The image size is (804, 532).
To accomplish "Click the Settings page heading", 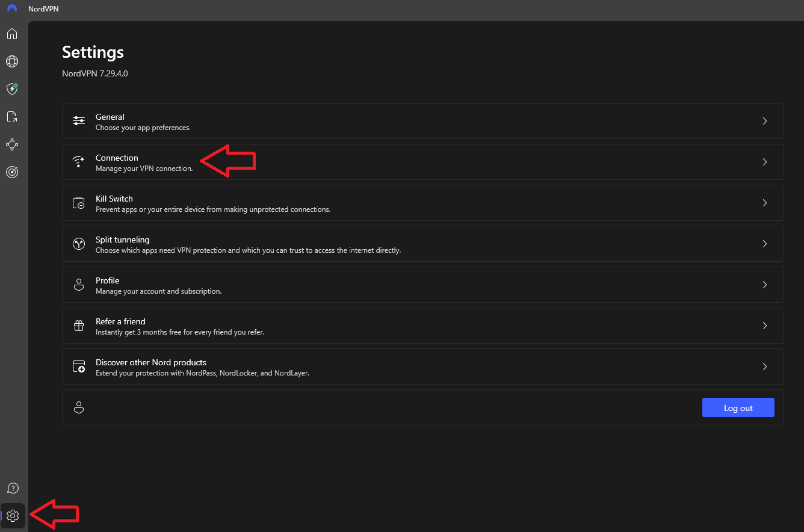I will tap(93, 52).
